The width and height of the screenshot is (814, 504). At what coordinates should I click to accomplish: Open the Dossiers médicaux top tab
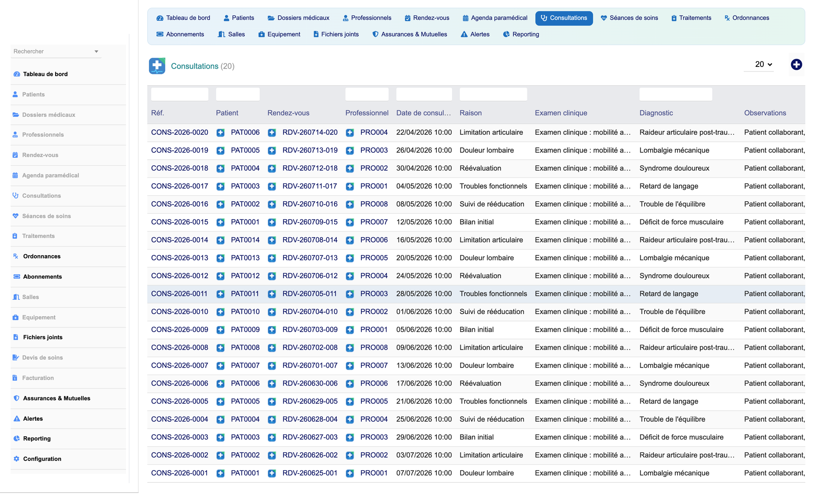click(x=299, y=18)
